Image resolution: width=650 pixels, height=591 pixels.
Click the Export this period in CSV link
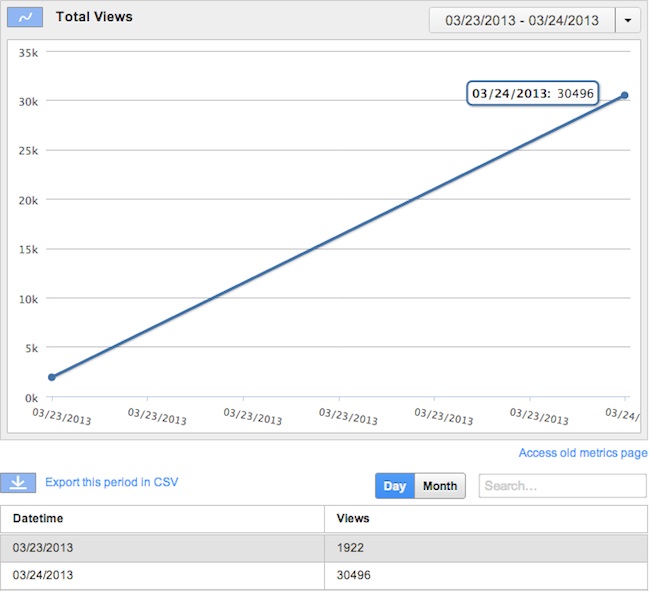pos(112,482)
